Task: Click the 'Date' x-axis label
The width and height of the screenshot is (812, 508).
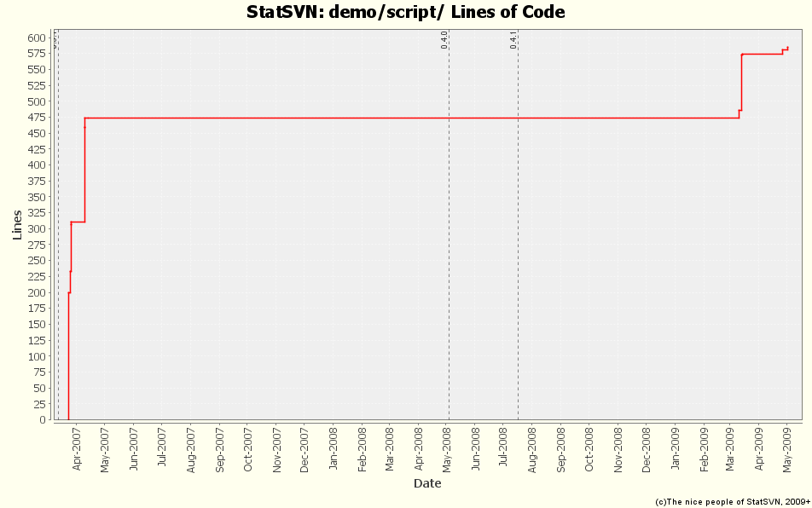Action: click(427, 483)
